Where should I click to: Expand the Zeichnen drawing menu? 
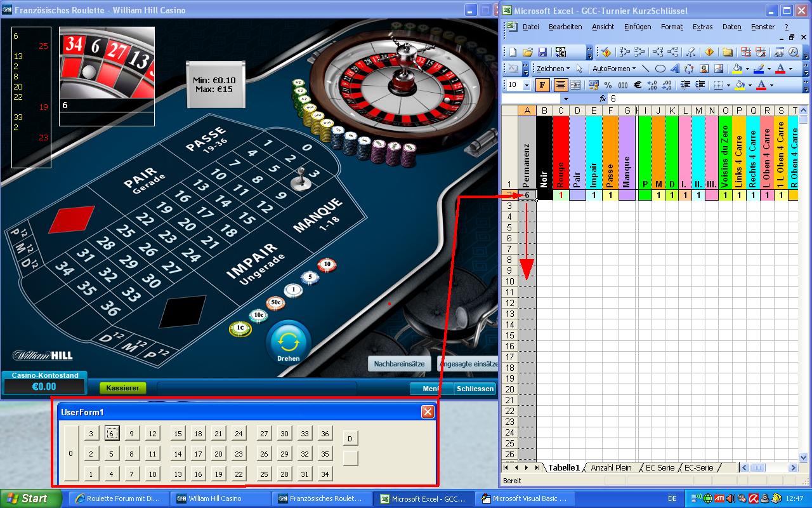coord(553,69)
